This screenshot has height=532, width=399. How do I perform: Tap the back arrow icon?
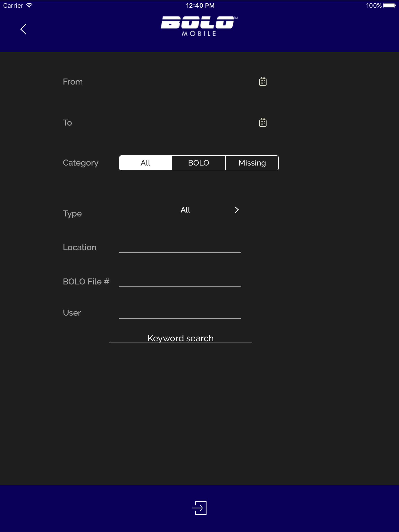[23, 29]
